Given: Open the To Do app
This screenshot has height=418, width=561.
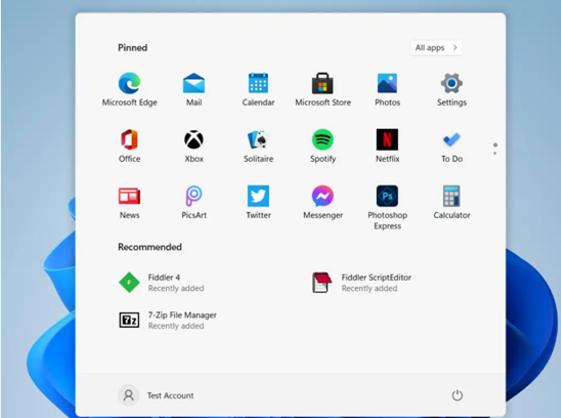Looking at the screenshot, I should [452, 146].
